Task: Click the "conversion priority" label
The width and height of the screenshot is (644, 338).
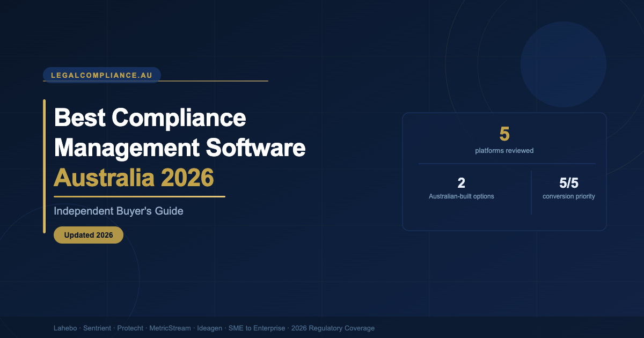Action: pos(568,196)
